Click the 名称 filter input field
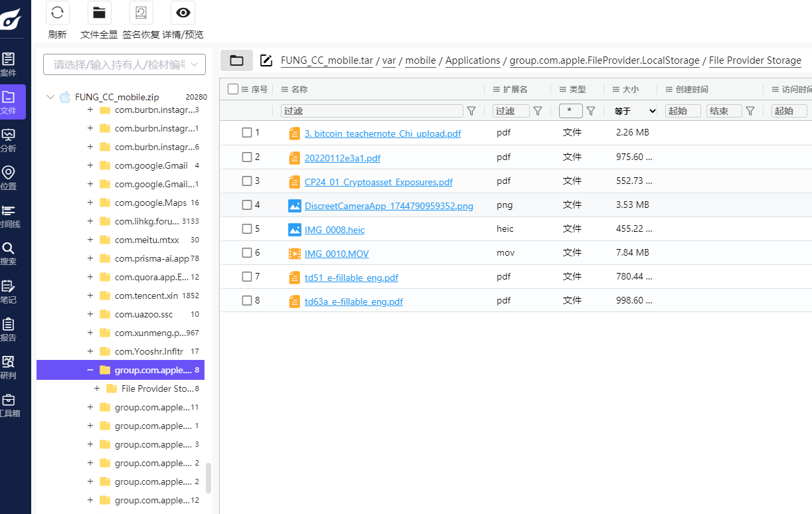Image resolution: width=812 pixels, height=514 pixels. [x=372, y=111]
